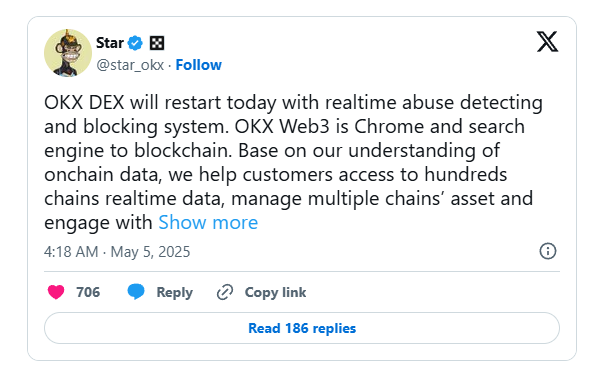
Task: Click the X logo in the tweet corner
Action: click(x=547, y=42)
